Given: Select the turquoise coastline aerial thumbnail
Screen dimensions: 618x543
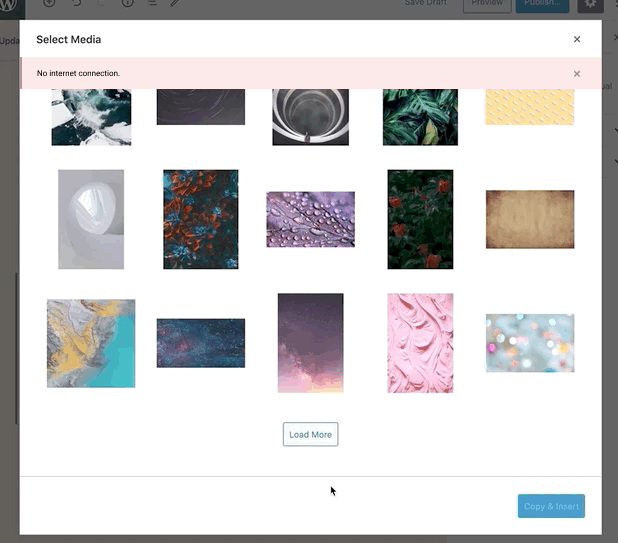Looking at the screenshot, I should [x=91, y=343].
